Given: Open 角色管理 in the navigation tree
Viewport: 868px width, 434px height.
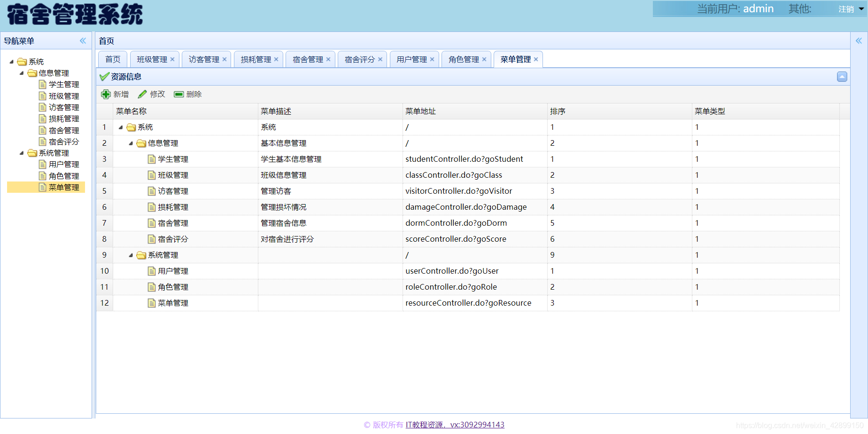Looking at the screenshot, I should point(64,176).
